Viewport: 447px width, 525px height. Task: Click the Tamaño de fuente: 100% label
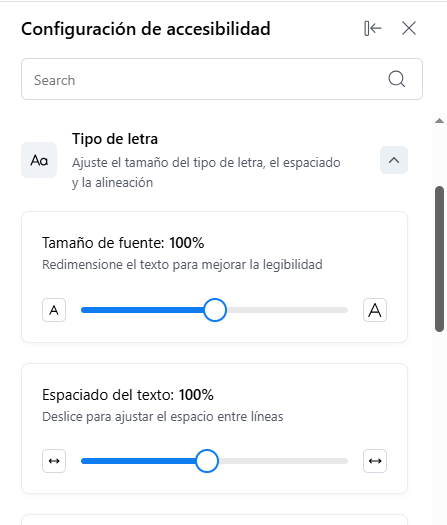[123, 243]
